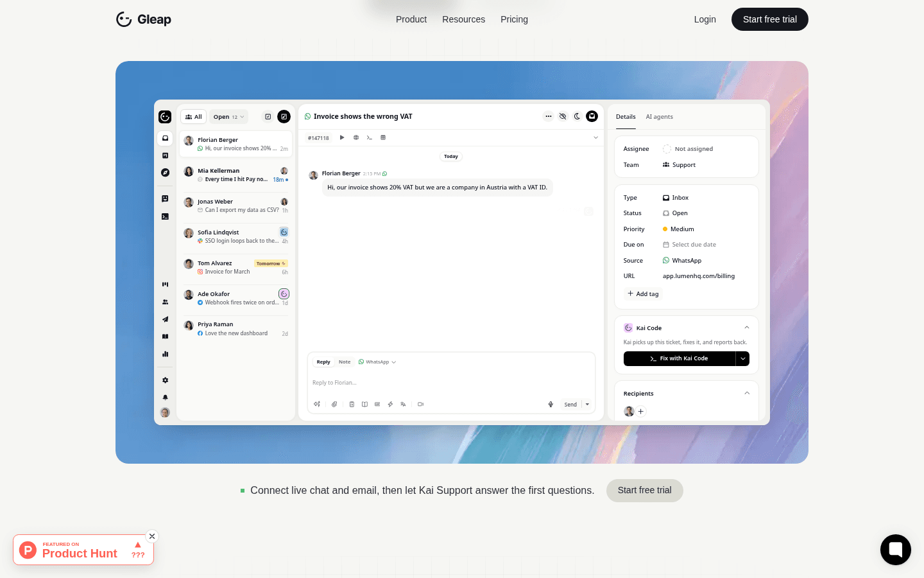
Task: Click the lightning bolt icon in the reply toolbar
Action: point(390,405)
